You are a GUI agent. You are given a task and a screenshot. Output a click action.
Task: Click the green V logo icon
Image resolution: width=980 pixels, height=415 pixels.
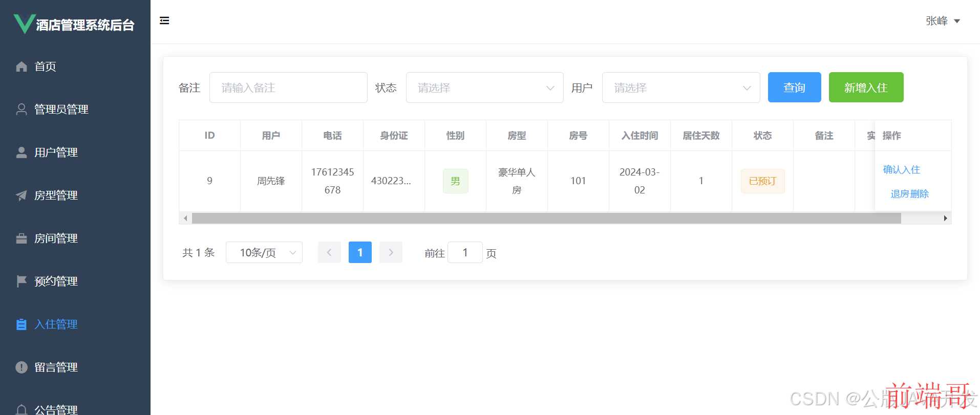pyautogui.click(x=24, y=24)
